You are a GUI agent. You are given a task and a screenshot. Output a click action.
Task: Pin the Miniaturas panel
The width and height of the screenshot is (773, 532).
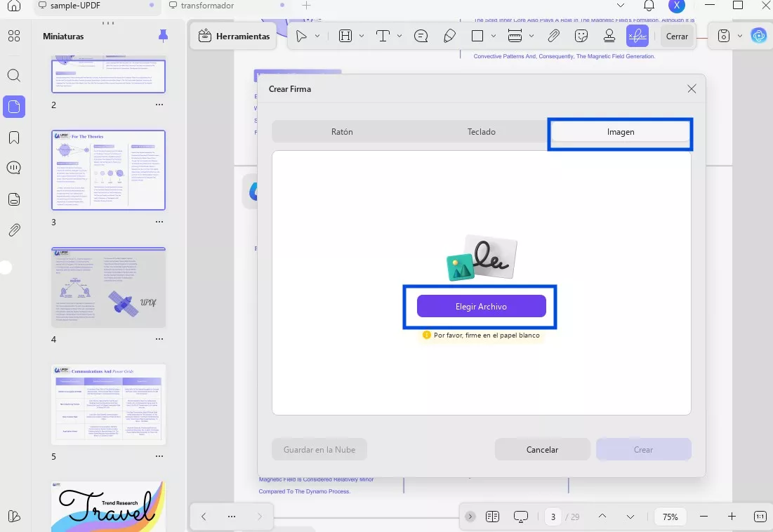pos(163,36)
